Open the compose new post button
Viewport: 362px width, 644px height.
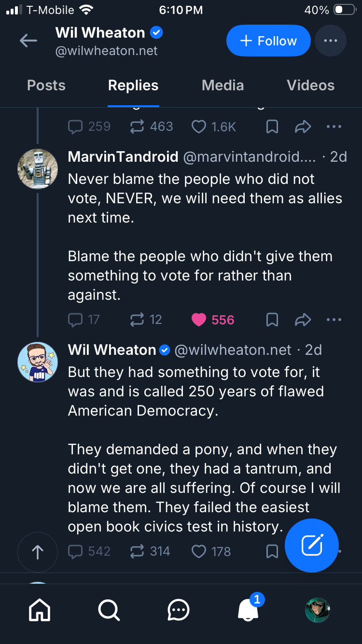[x=312, y=546]
